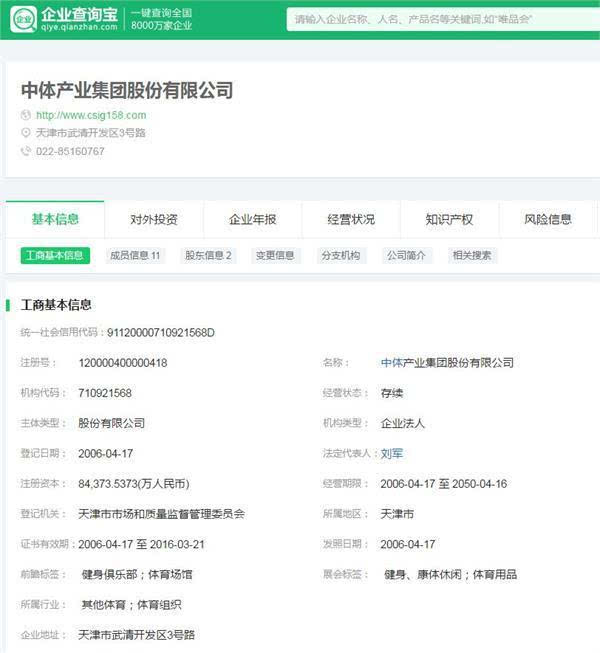Click registered capital 84,373.5373(万人民币)
The width and height of the screenshot is (600, 653).
click(x=134, y=484)
